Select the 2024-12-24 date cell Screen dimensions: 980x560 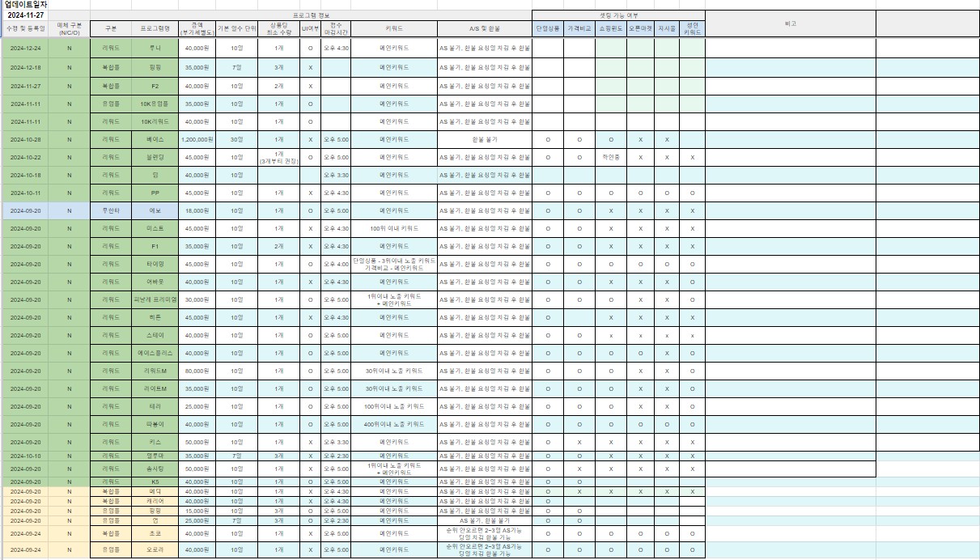[24, 48]
